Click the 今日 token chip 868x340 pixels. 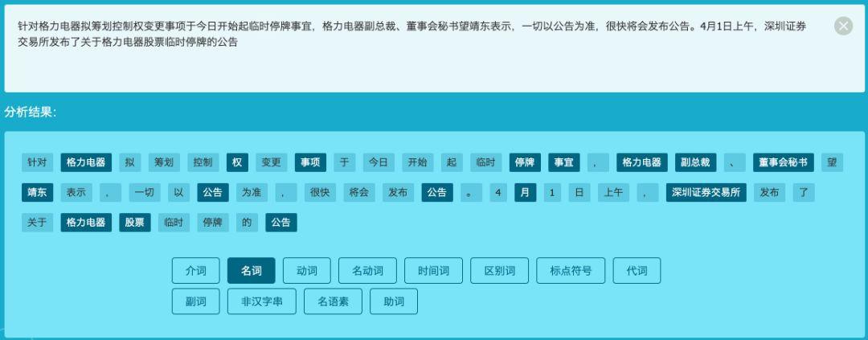(x=379, y=163)
